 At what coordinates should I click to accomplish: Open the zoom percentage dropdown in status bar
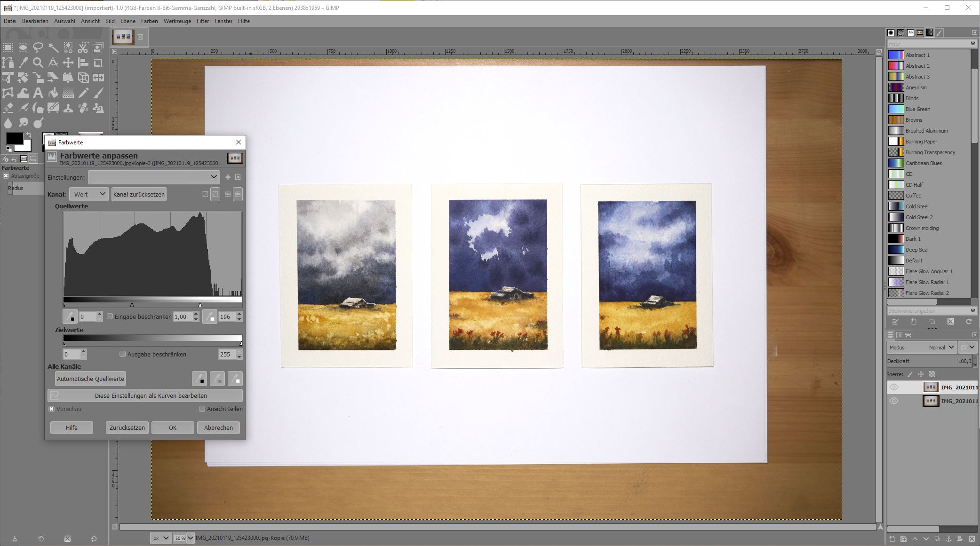pyautogui.click(x=191, y=538)
